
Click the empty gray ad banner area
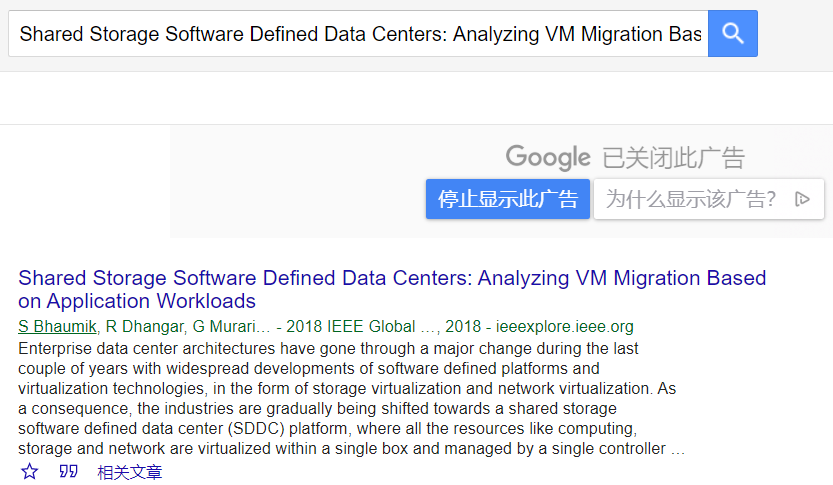pyautogui.click(x=300, y=180)
